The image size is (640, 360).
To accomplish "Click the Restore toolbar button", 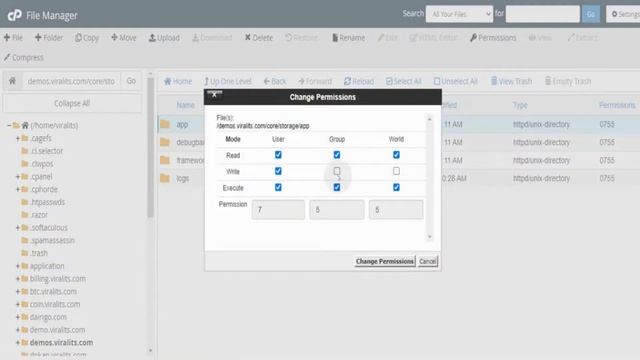I will coord(301,38).
